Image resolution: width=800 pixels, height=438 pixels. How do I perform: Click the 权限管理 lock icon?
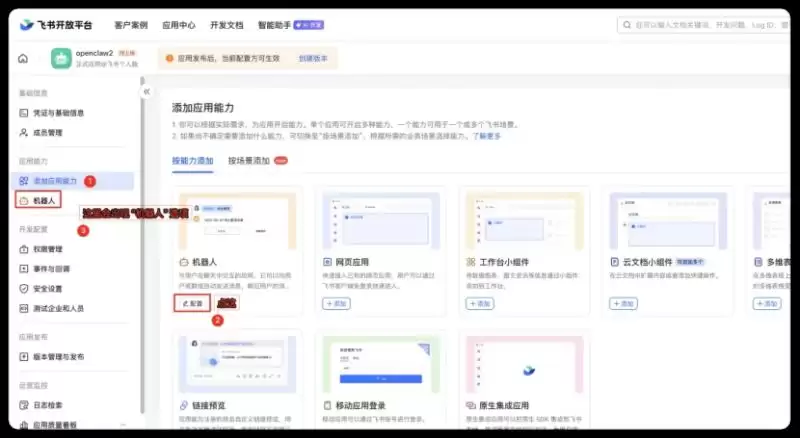tap(23, 249)
